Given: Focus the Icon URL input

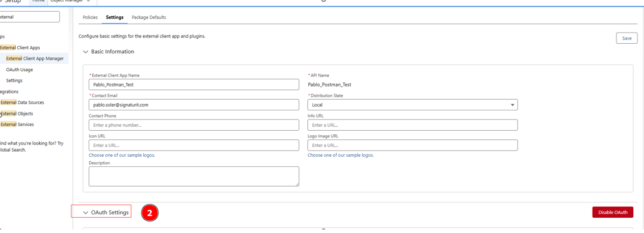Looking at the screenshot, I should pos(194,145).
